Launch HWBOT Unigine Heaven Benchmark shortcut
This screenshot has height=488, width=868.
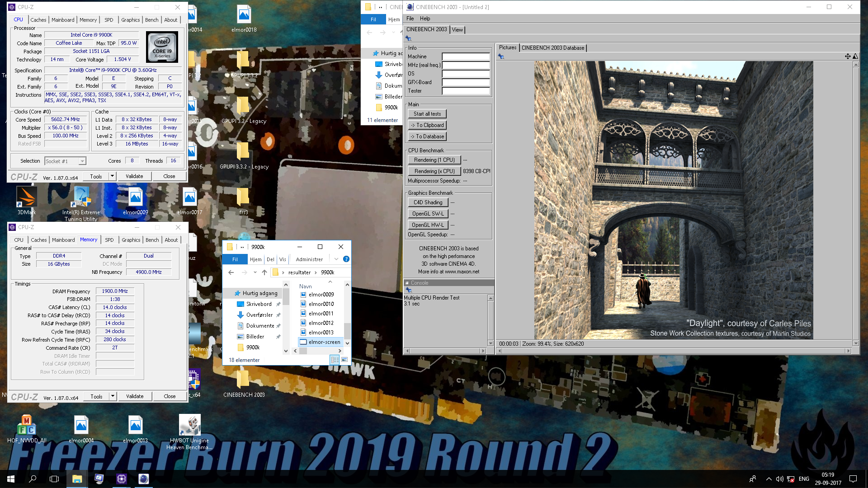click(x=189, y=432)
